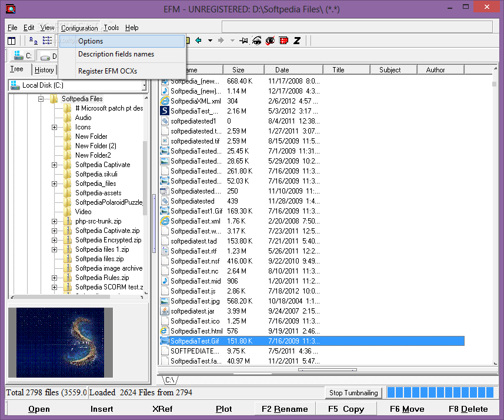Click the EFM application icon in title bar
504x420 pixels.
[x=11, y=9]
